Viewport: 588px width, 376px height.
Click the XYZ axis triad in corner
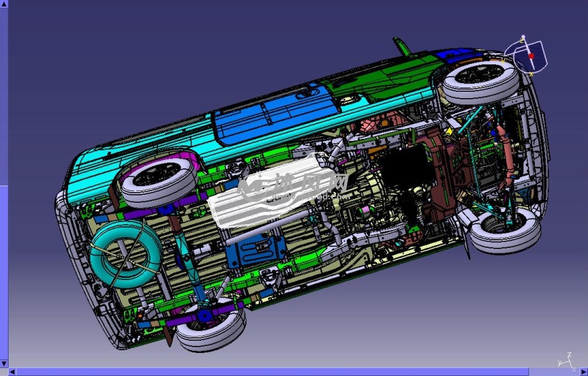click(x=566, y=361)
